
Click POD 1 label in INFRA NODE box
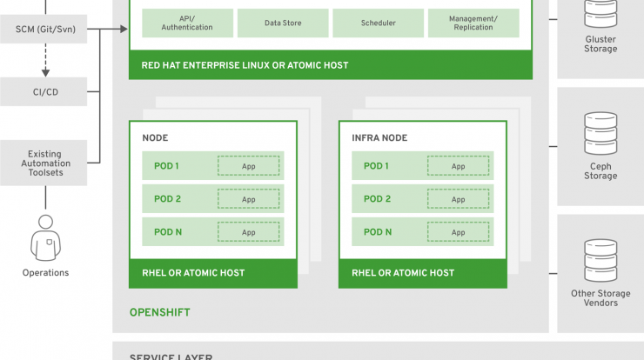click(376, 166)
